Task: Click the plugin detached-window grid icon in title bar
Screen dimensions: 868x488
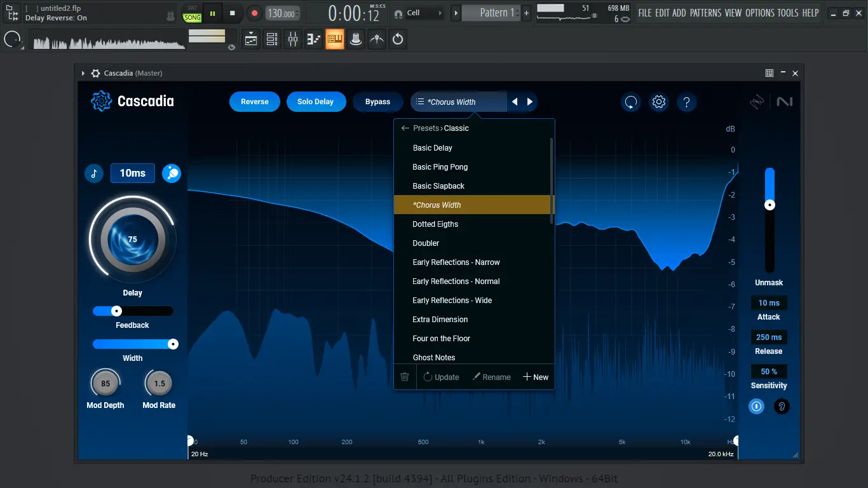Action: pos(770,73)
